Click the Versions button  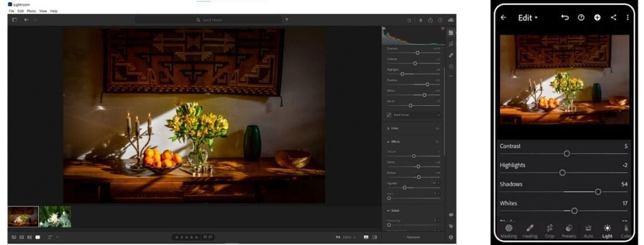pyautogui.click(x=413, y=237)
